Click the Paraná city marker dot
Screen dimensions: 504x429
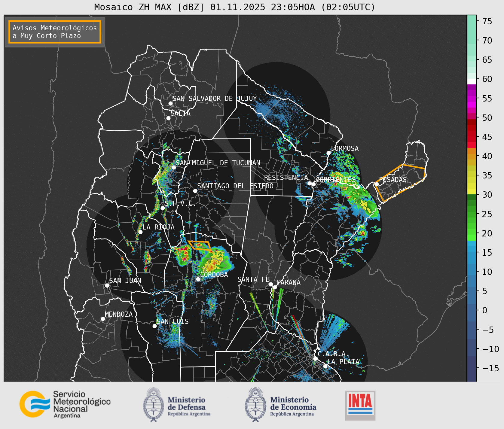tap(275, 287)
